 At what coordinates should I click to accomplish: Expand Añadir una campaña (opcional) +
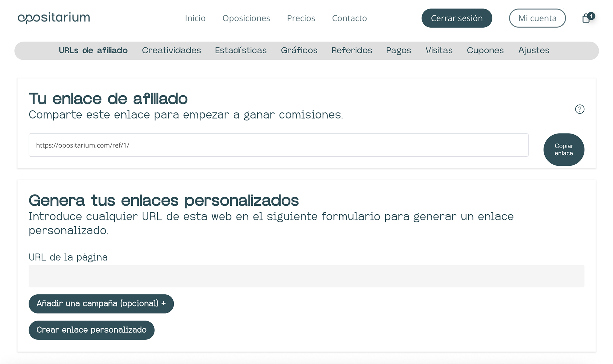(x=101, y=304)
